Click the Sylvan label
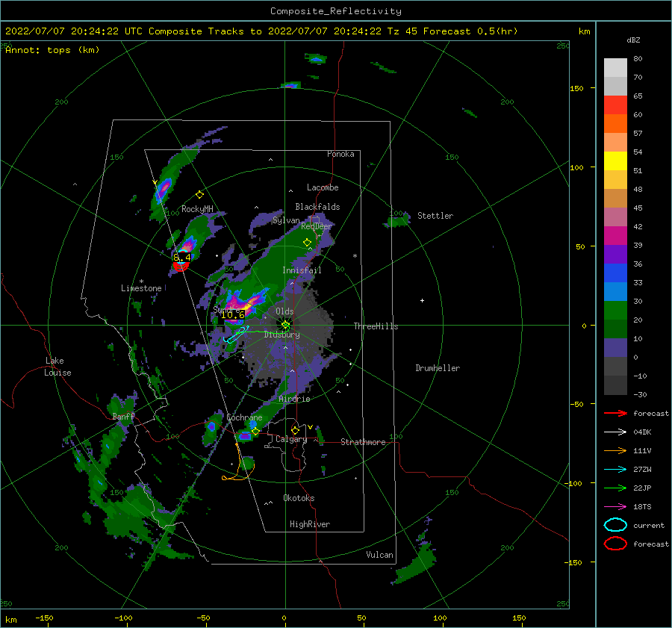Image resolution: width=672 pixels, height=628 pixels. (x=286, y=220)
